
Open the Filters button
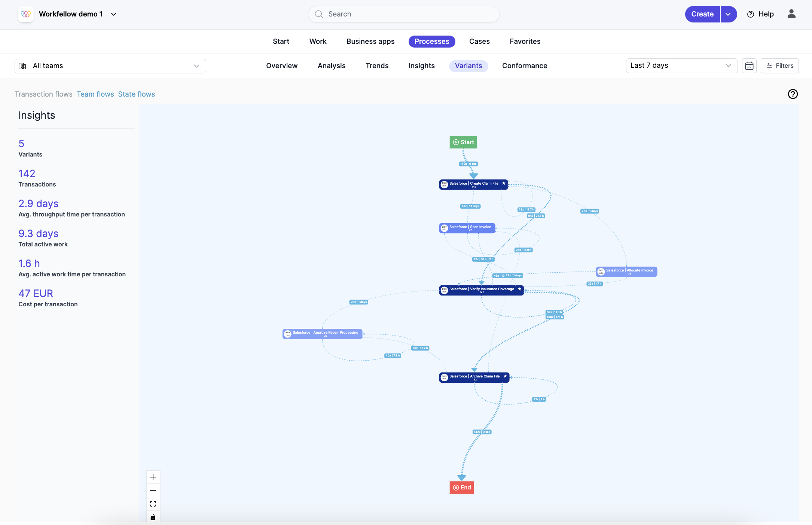tap(780, 66)
